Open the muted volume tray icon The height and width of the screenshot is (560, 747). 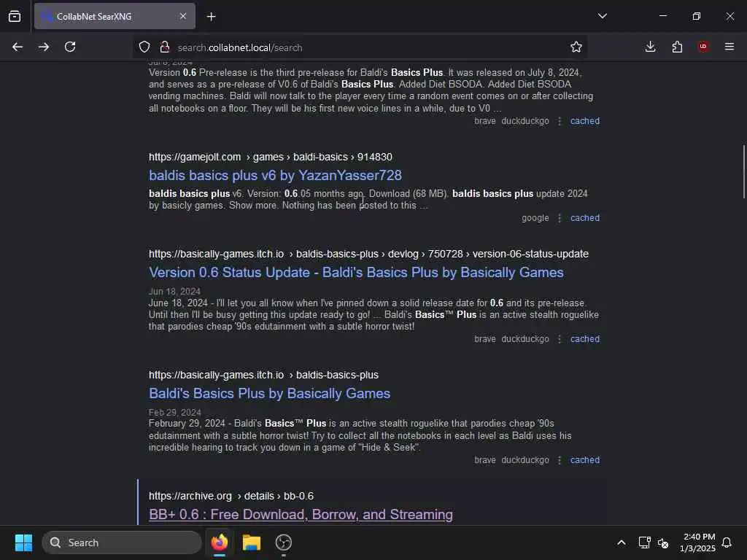[x=663, y=542]
